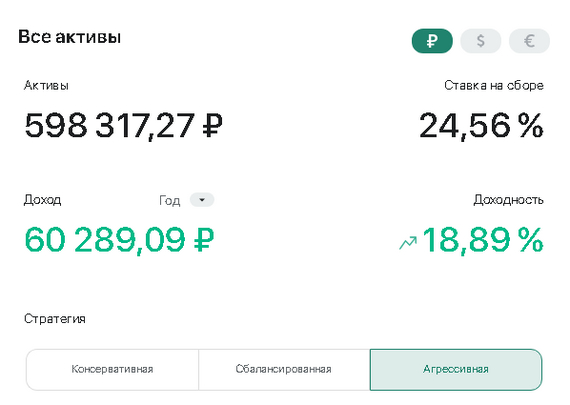Select the Консервативная strategy

(112, 369)
